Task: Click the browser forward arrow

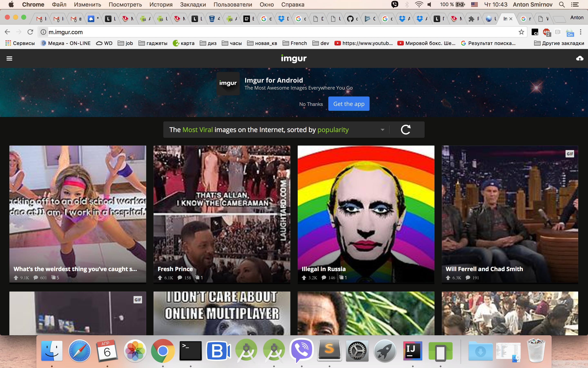Action: point(19,32)
